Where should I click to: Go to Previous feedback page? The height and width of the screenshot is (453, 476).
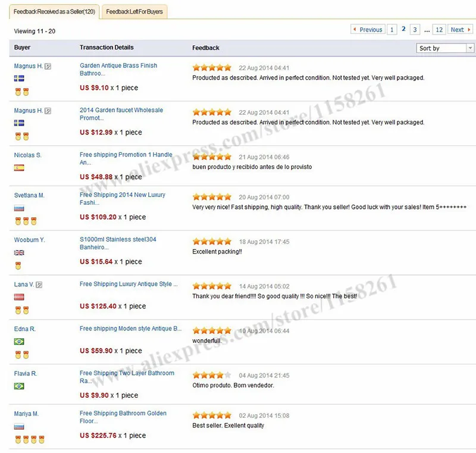click(368, 29)
